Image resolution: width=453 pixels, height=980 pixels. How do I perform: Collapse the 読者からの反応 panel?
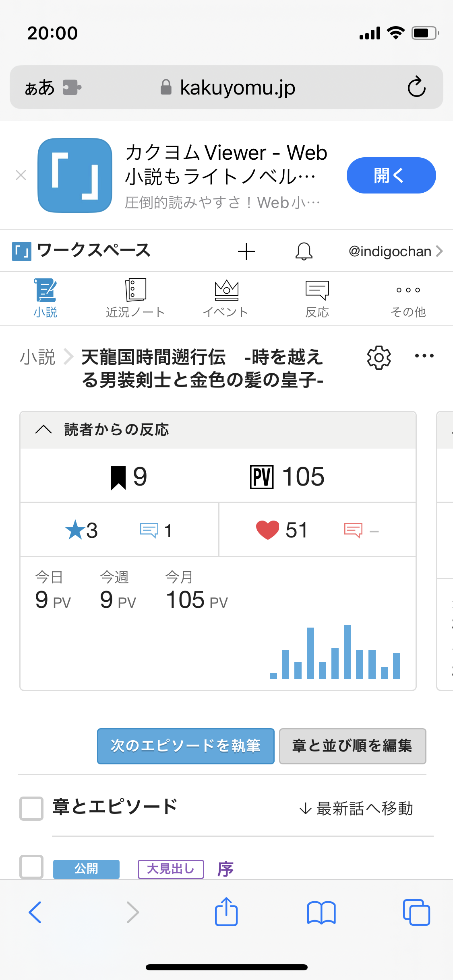click(x=43, y=430)
